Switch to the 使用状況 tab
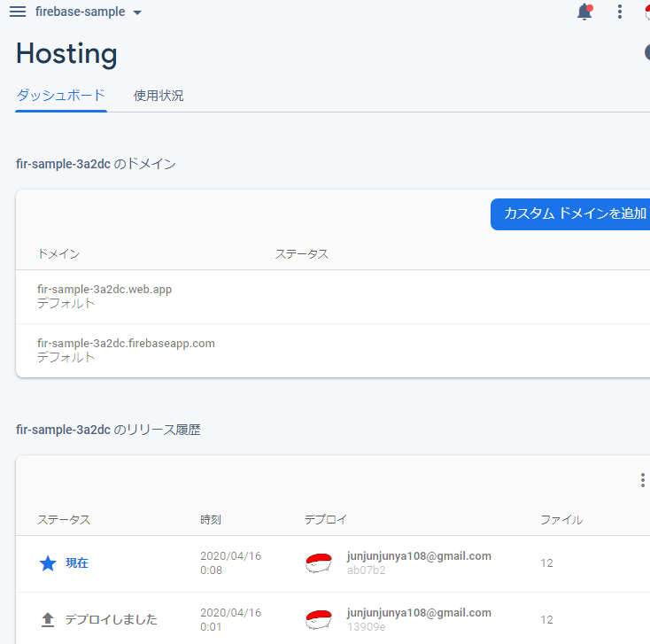The height and width of the screenshot is (644, 650). [159, 96]
